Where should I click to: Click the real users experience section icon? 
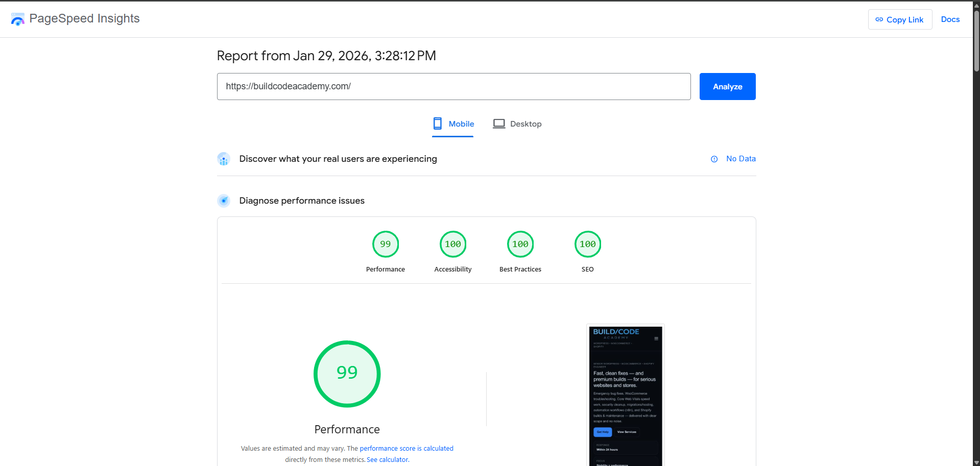[224, 159]
